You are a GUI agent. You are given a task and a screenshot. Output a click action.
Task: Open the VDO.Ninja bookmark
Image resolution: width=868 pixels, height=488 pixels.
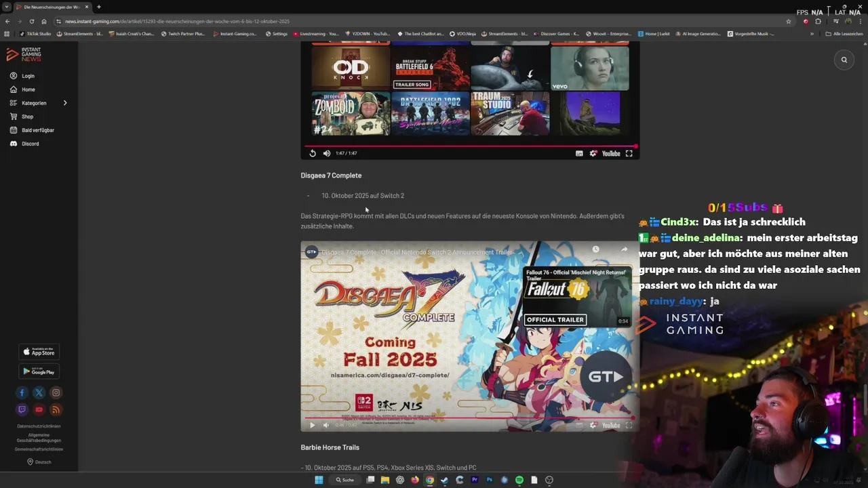(463, 33)
